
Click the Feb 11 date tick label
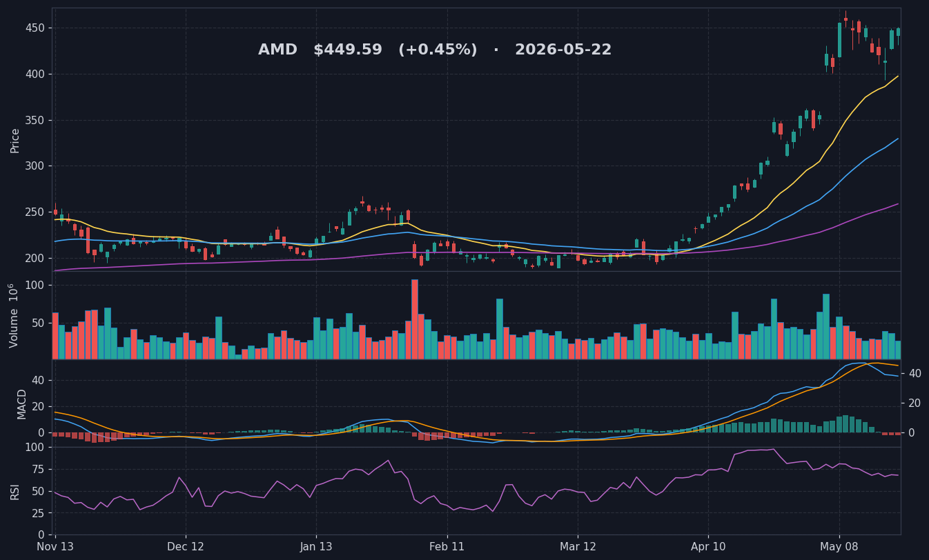pyautogui.click(x=447, y=547)
